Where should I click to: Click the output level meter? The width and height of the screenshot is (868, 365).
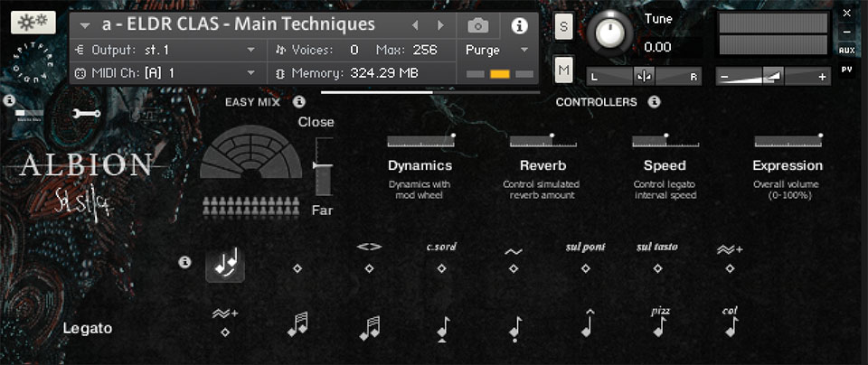[x=773, y=33]
